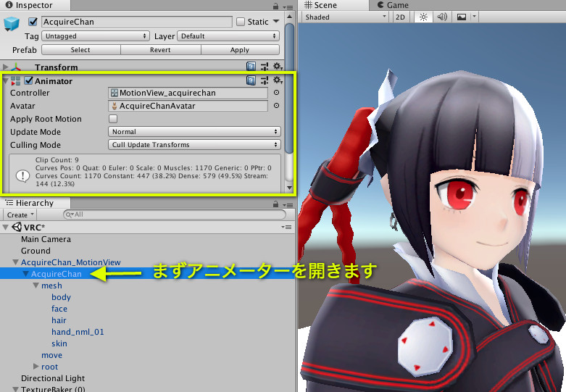Expand the root node

click(x=36, y=367)
